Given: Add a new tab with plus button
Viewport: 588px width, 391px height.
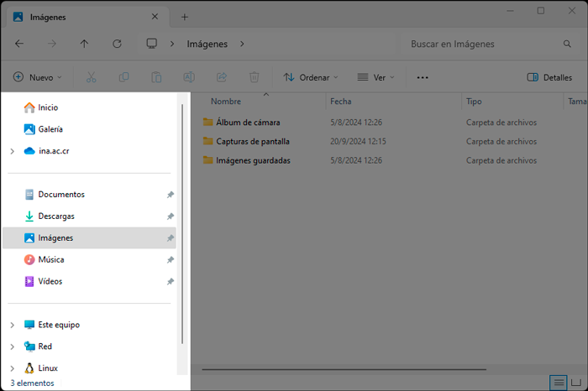Looking at the screenshot, I should point(185,17).
